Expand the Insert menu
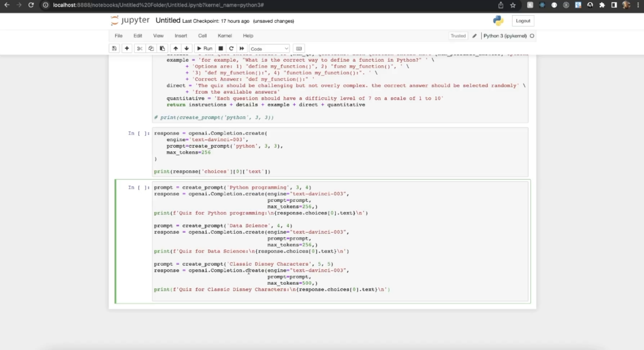Image resolution: width=644 pixels, height=350 pixels. (x=181, y=36)
